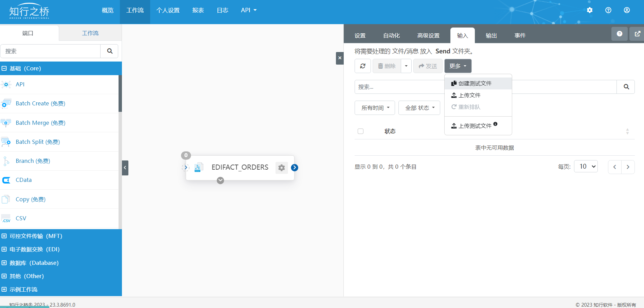The image size is (644, 308).
Task: Expand the 电子数据交换 (EDI) category
Action: tap(4, 249)
